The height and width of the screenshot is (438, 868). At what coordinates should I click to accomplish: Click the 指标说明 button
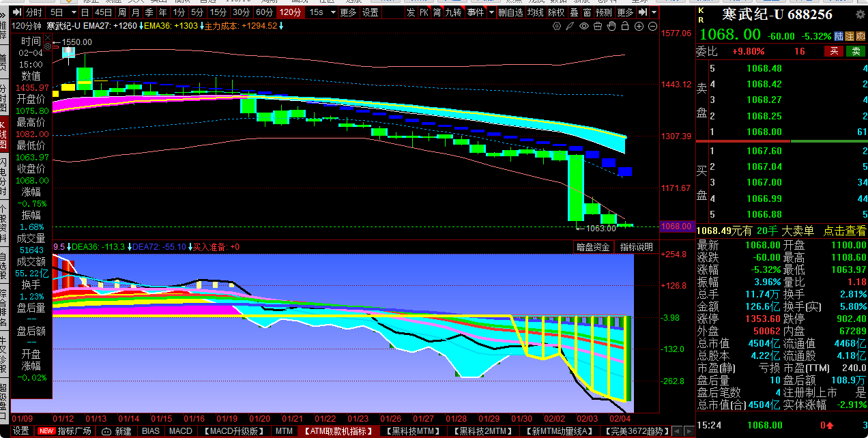pyautogui.click(x=636, y=247)
